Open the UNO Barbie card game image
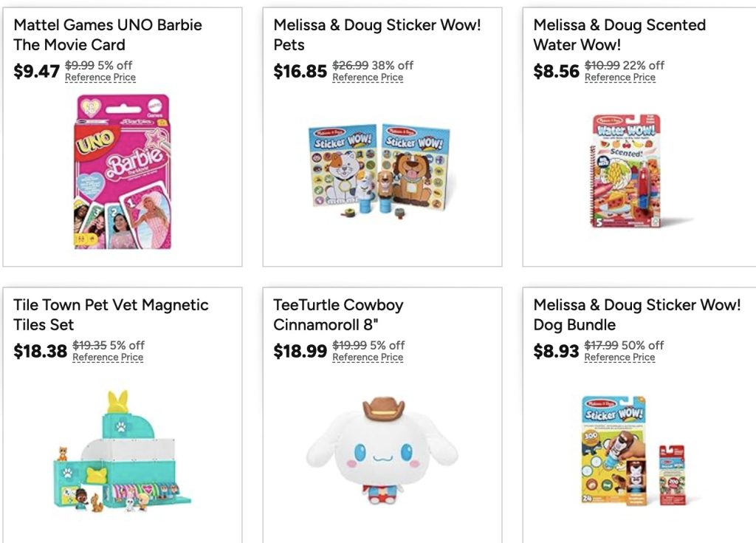Image resolution: width=756 pixels, height=543 pixels. [122, 171]
